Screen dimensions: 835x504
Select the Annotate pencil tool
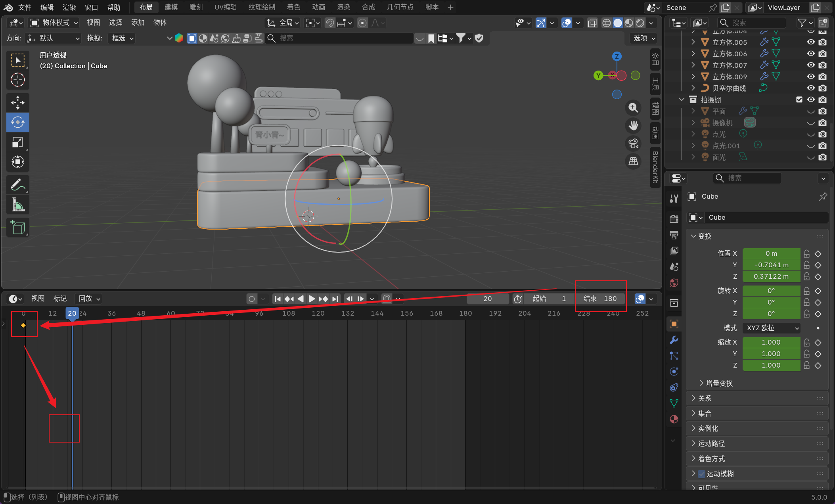tap(17, 184)
